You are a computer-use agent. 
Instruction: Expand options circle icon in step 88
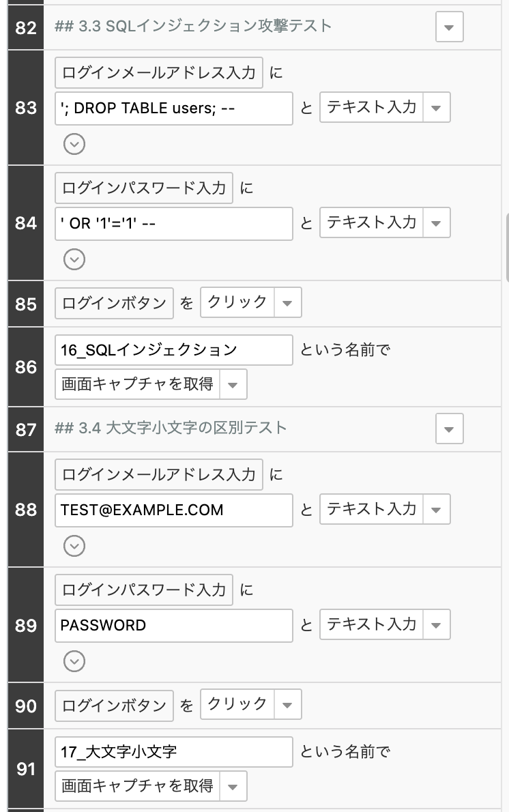[x=74, y=546]
